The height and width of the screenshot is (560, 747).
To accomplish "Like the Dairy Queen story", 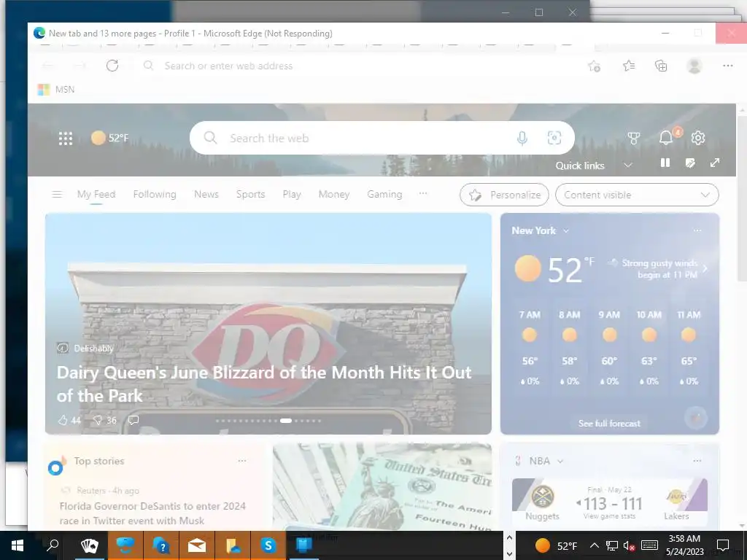I will (x=69, y=420).
